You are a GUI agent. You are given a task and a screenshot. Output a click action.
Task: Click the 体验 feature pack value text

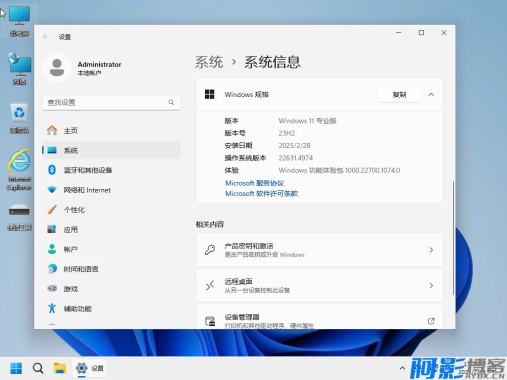[x=339, y=170]
